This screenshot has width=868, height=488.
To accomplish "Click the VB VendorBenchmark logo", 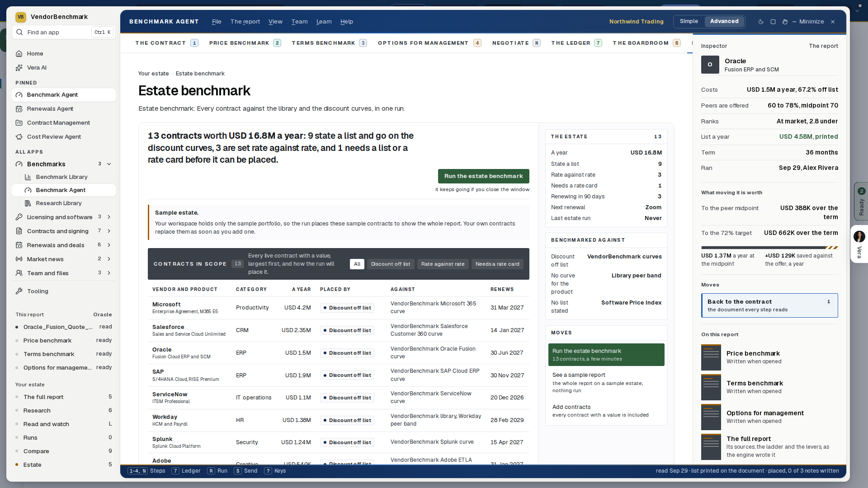I will coord(21,17).
